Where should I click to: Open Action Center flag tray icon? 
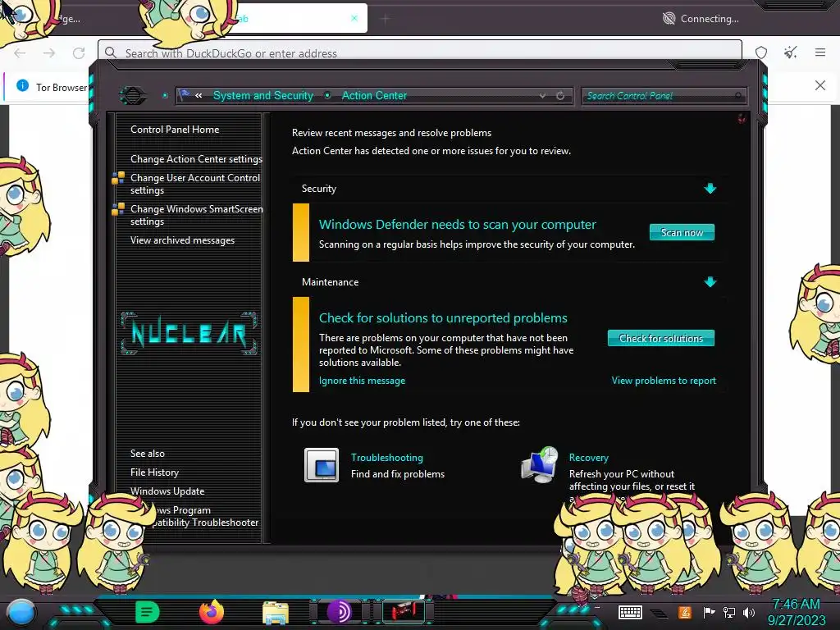709,612
